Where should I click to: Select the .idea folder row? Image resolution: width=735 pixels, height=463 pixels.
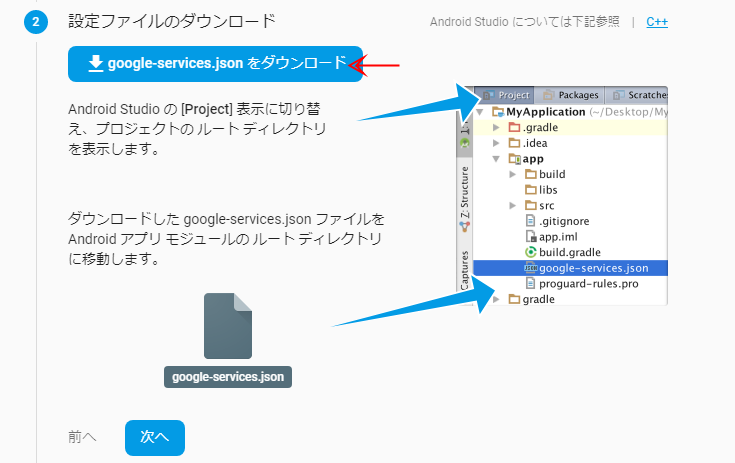pyautogui.click(x=570, y=143)
